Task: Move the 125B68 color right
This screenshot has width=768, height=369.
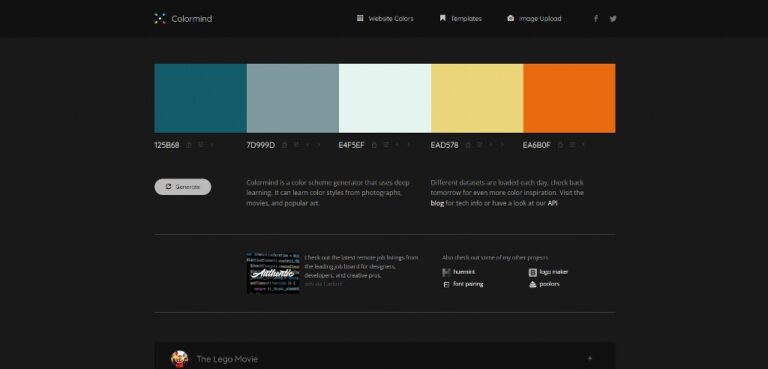Action: click(x=212, y=145)
